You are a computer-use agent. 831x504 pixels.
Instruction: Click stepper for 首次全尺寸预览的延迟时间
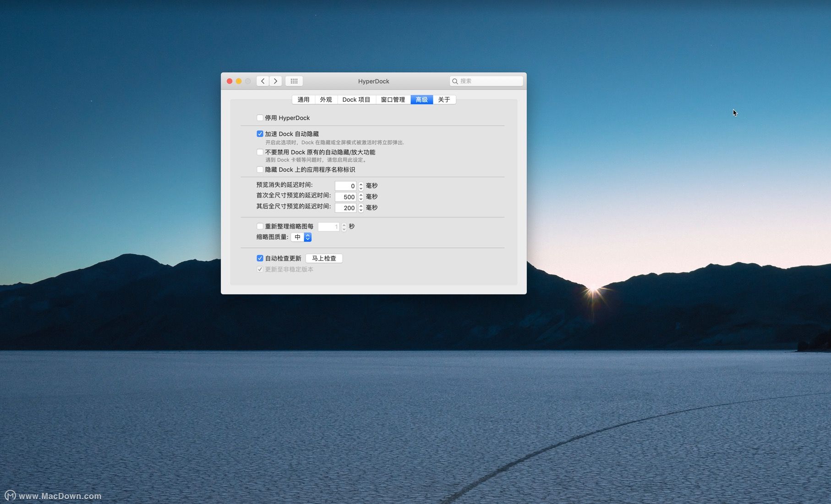click(361, 197)
